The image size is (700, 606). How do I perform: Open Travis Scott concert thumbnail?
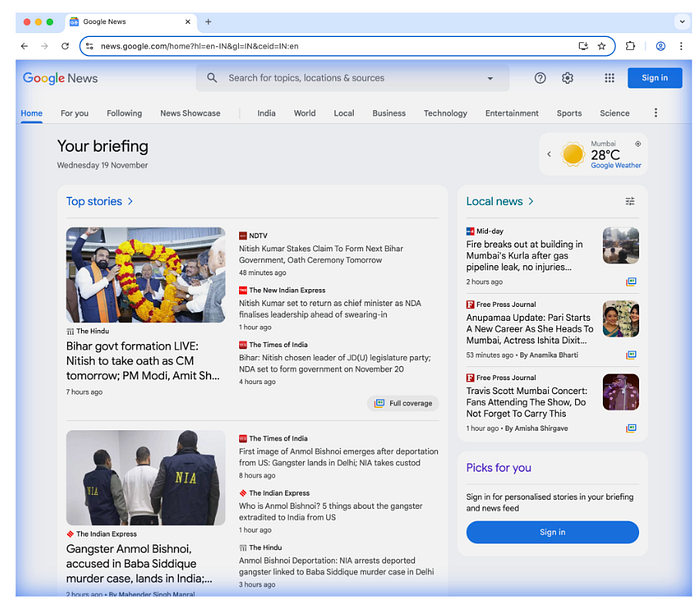pos(621,392)
